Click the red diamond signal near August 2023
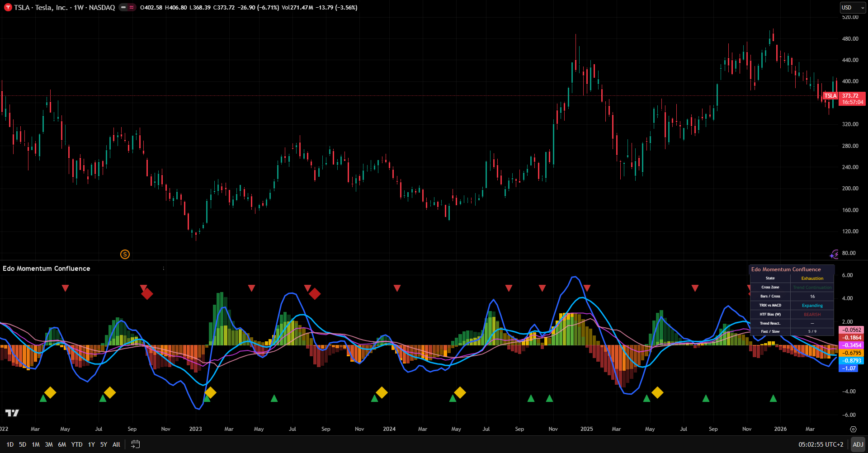868x453 pixels. (x=315, y=294)
